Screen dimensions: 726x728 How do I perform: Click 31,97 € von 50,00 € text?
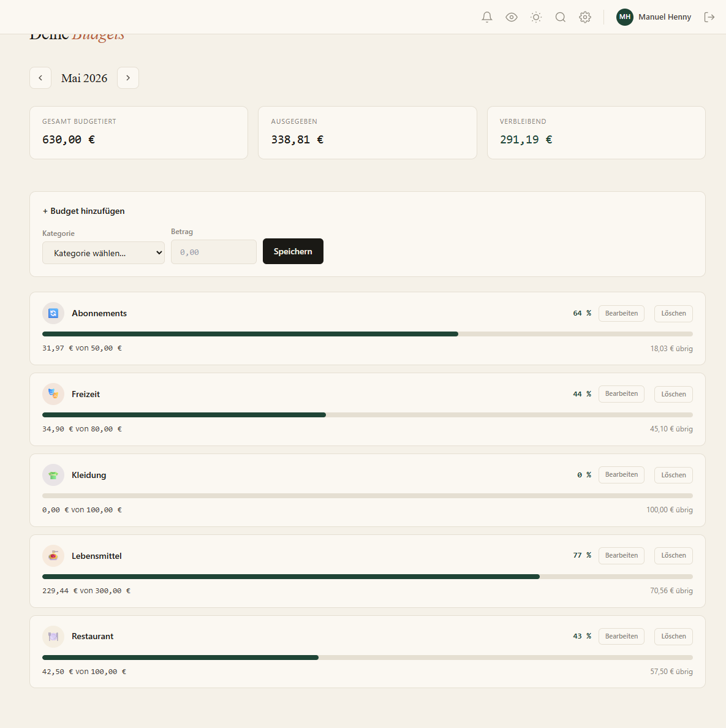coord(81,348)
